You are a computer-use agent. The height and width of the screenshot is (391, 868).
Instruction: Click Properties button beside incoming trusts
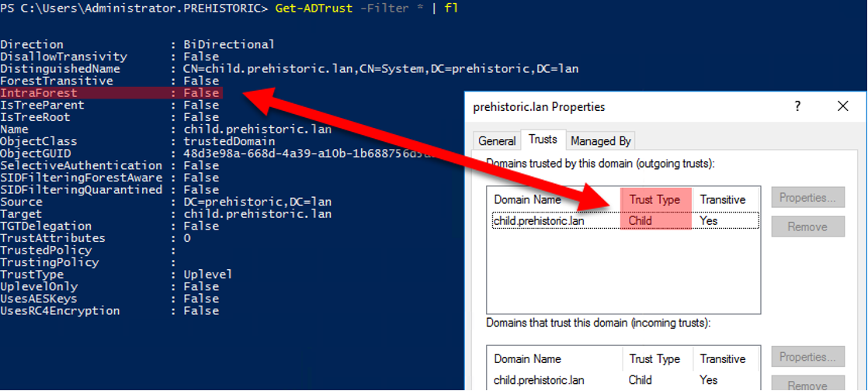807,358
